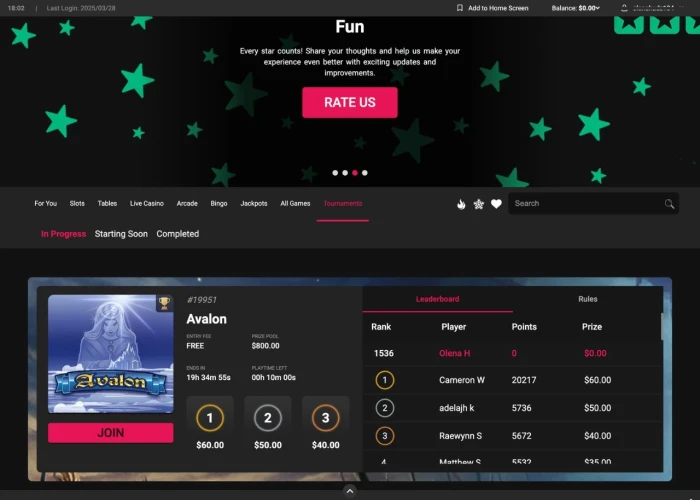The image size is (700, 500).
Task: Select the first carousel dot
Action: point(335,173)
